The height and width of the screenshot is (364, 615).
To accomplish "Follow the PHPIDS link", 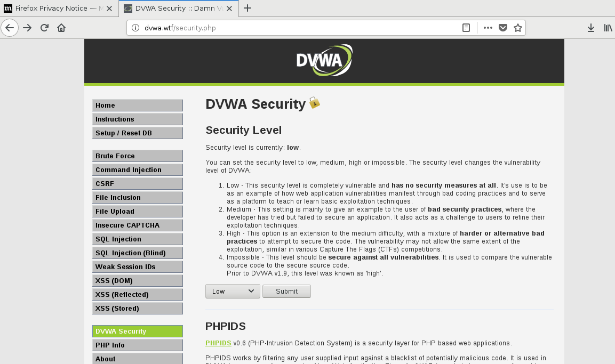I will coord(218,343).
